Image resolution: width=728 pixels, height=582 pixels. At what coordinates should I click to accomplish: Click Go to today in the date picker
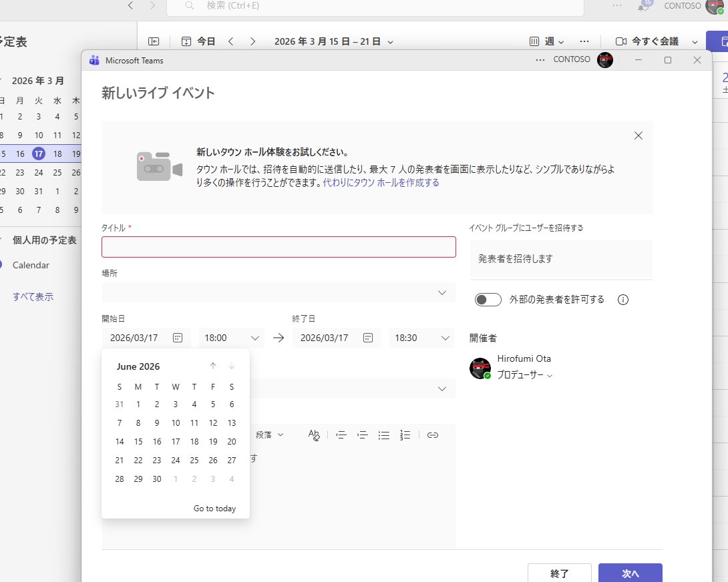tap(214, 508)
